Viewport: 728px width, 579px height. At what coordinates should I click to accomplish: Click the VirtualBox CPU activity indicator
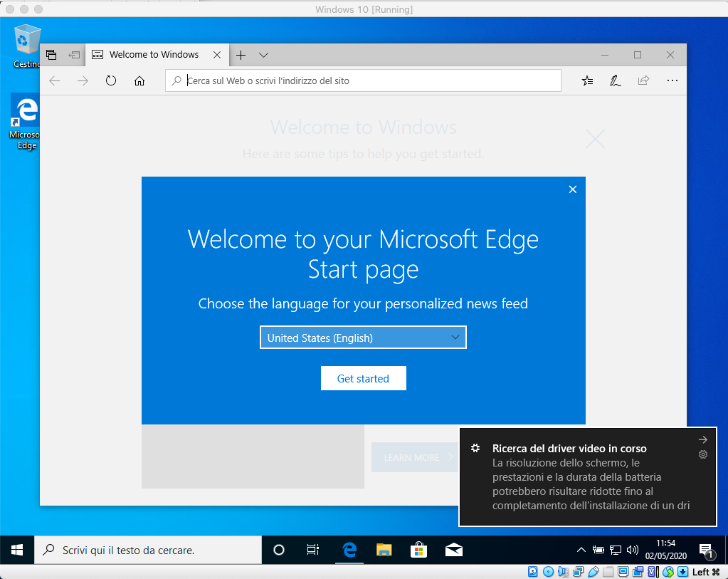(x=653, y=572)
